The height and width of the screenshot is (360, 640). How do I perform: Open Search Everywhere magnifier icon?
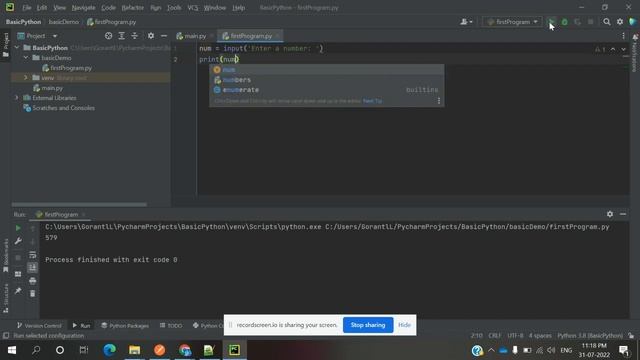pyautogui.click(x=607, y=22)
